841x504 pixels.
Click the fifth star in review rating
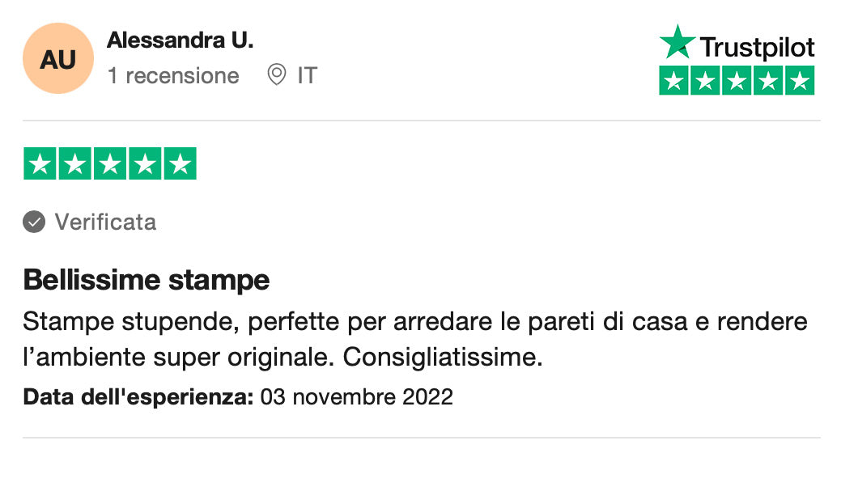(x=180, y=164)
